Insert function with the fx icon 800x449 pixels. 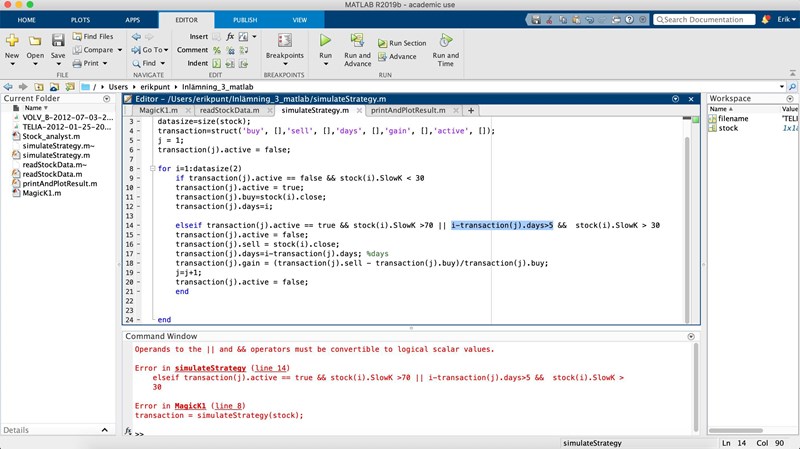tap(230, 36)
